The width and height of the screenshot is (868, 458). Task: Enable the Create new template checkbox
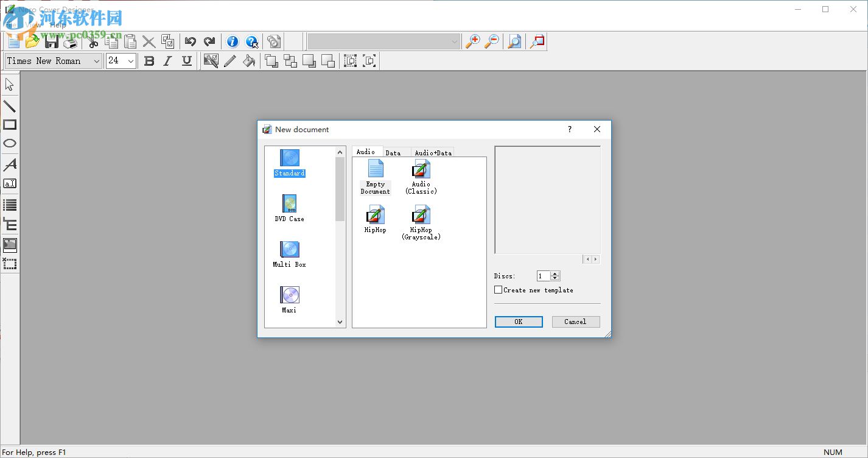click(499, 290)
